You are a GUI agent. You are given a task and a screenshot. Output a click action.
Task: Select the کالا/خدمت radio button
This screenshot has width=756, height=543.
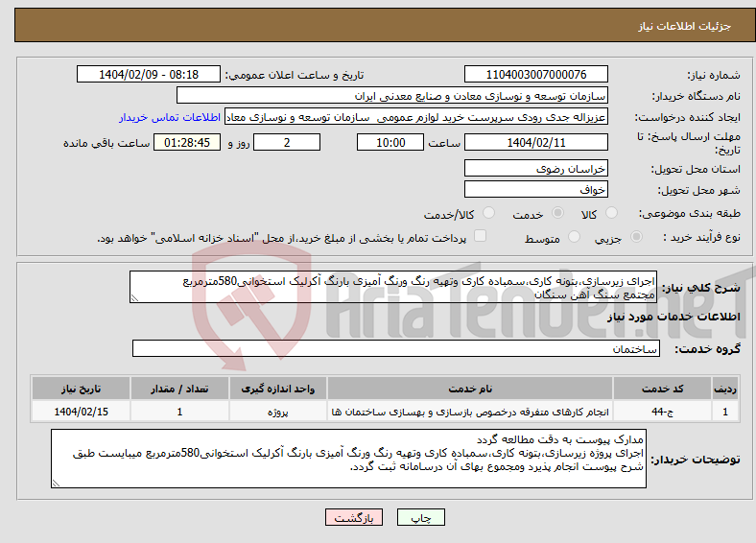(x=489, y=213)
